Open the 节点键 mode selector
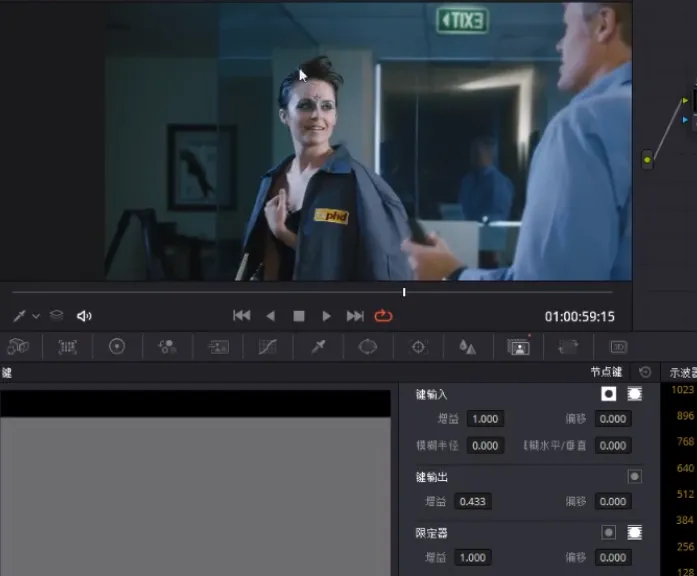 pos(606,372)
